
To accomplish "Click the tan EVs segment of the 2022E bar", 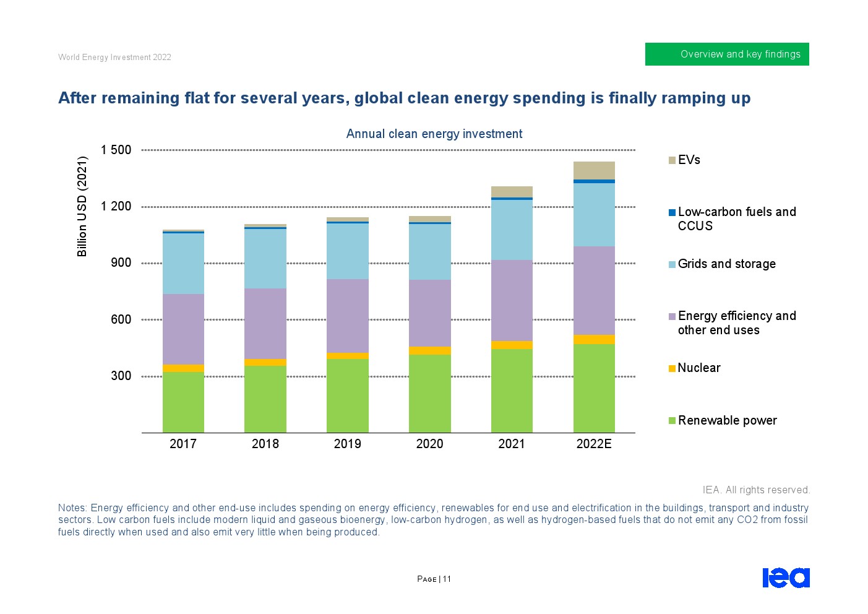I will tap(594, 170).
